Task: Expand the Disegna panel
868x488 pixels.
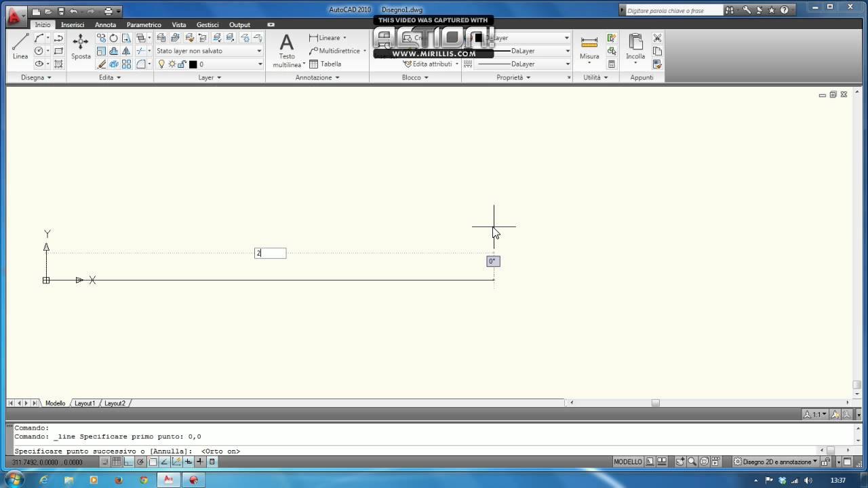Action: pos(36,77)
